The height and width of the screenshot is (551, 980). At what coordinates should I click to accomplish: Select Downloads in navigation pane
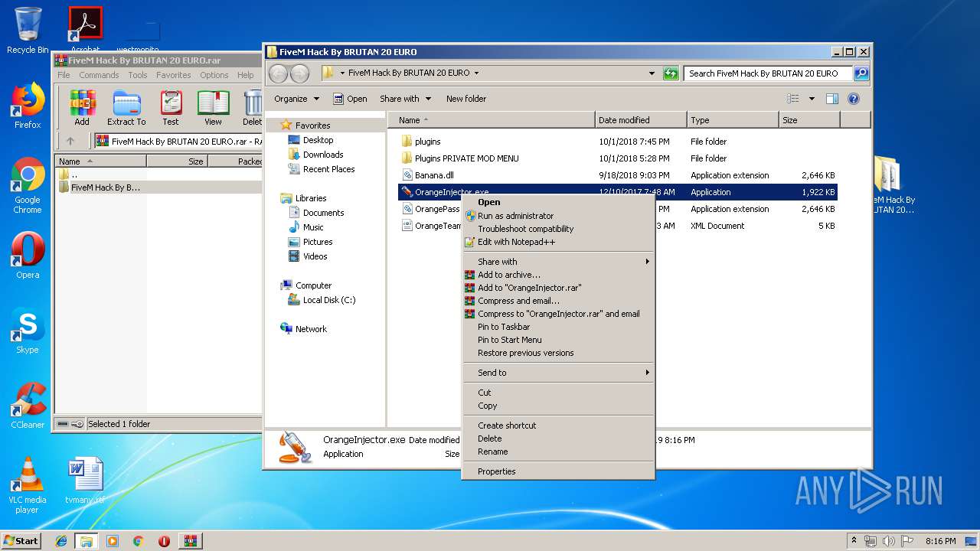322,155
